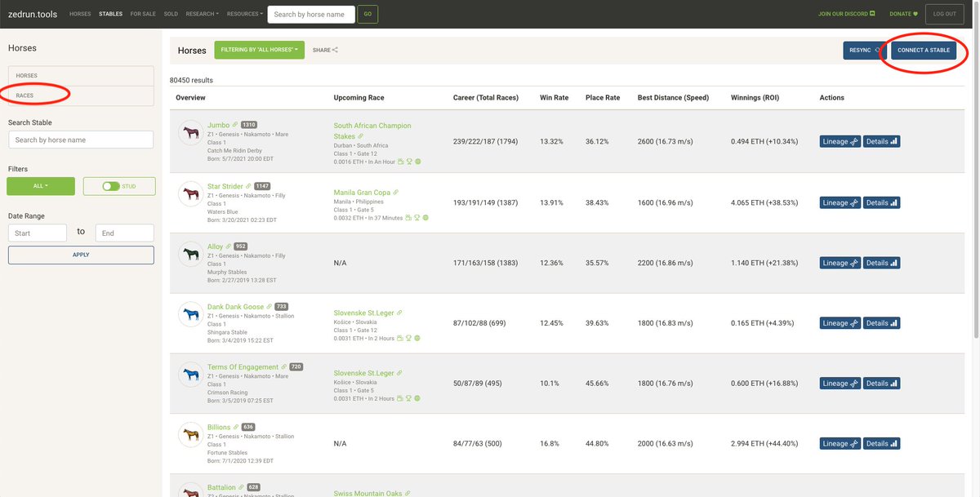Click the trophy icon under Manila Gran Copa

[x=417, y=218]
